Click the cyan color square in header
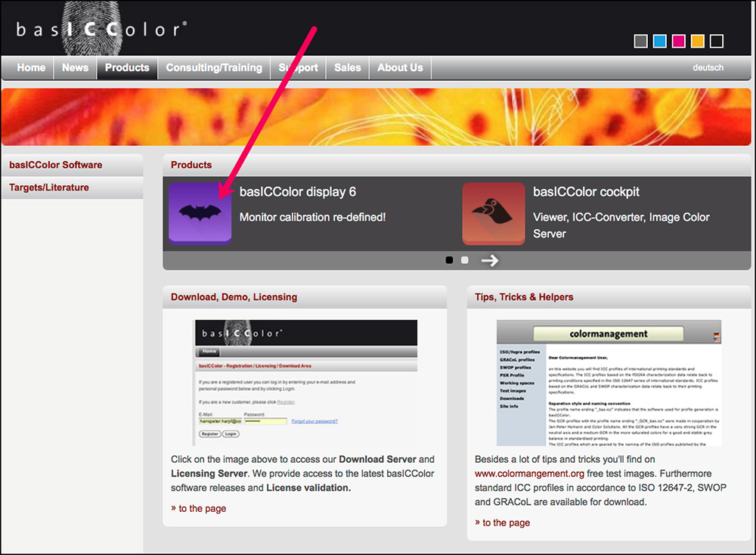Image resolution: width=756 pixels, height=555 pixels. [659, 41]
